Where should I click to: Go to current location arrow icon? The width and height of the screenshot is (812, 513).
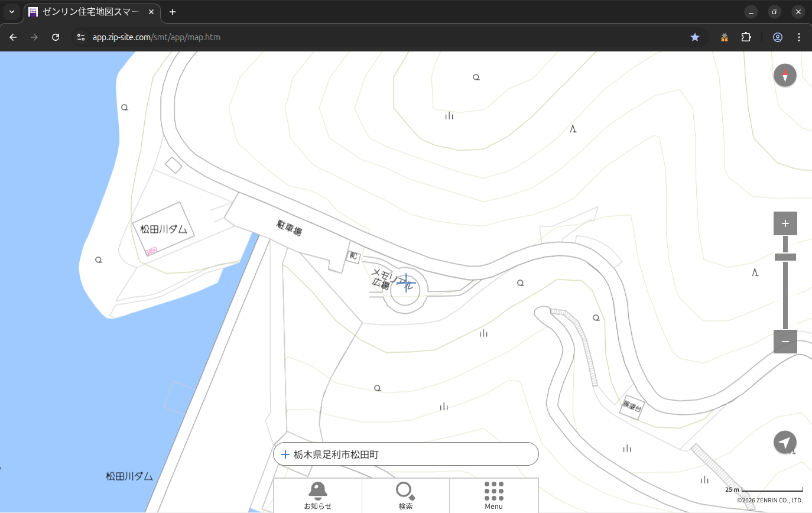pyautogui.click(x=785, y=443)
